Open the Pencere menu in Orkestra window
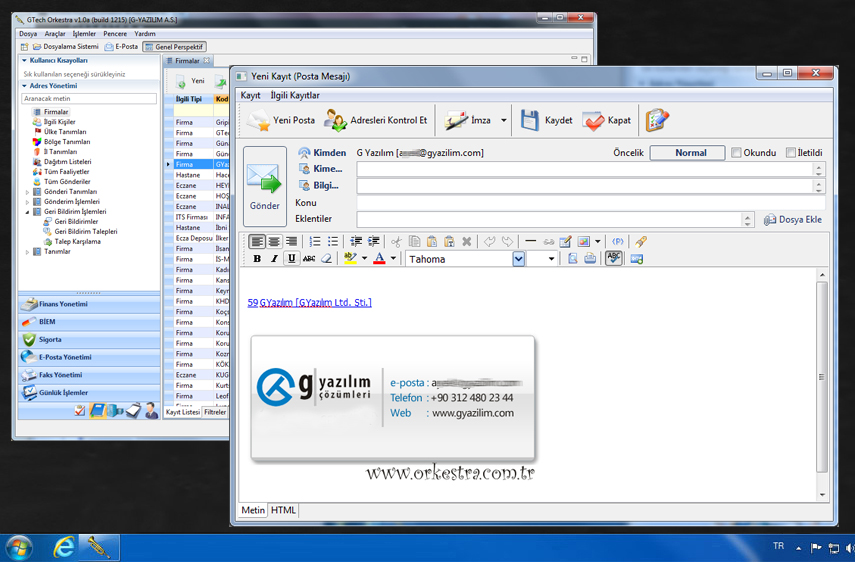The width and height of the screenshot is (855, 562). point(115,34)
